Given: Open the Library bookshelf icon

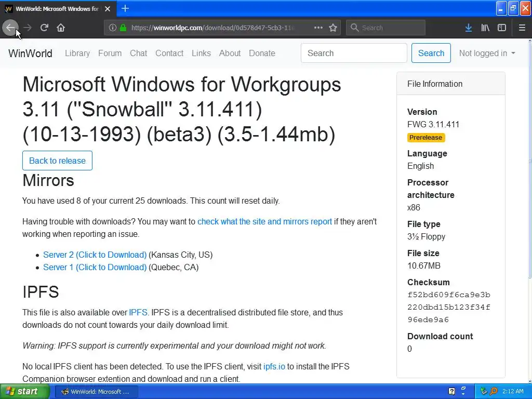Looking at the screenshot, I should pyautogui.click(x=485, y=28).
